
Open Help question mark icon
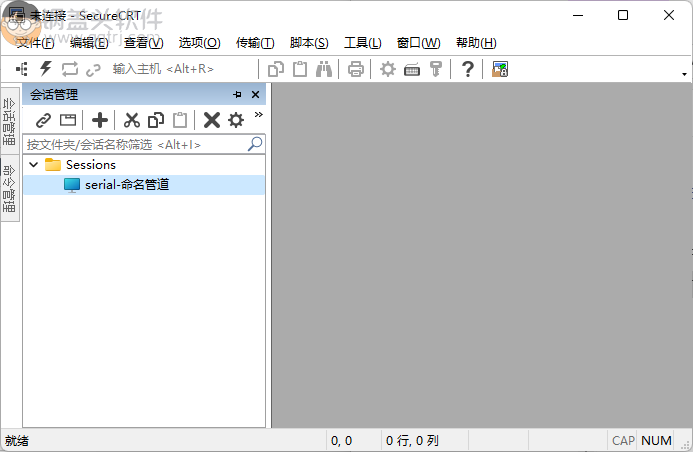[468, 69]
